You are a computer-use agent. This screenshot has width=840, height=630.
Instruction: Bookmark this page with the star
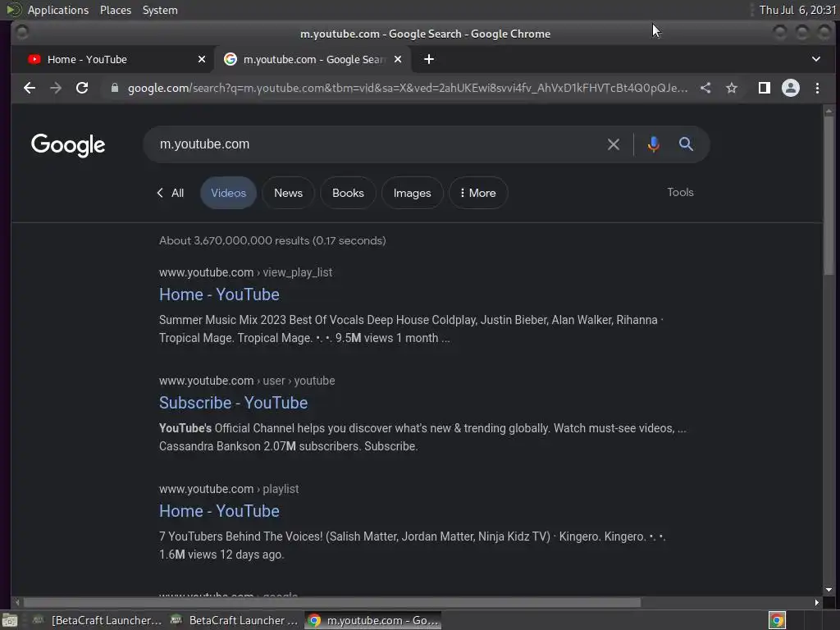pyautogui.click(x=732, y=88)
